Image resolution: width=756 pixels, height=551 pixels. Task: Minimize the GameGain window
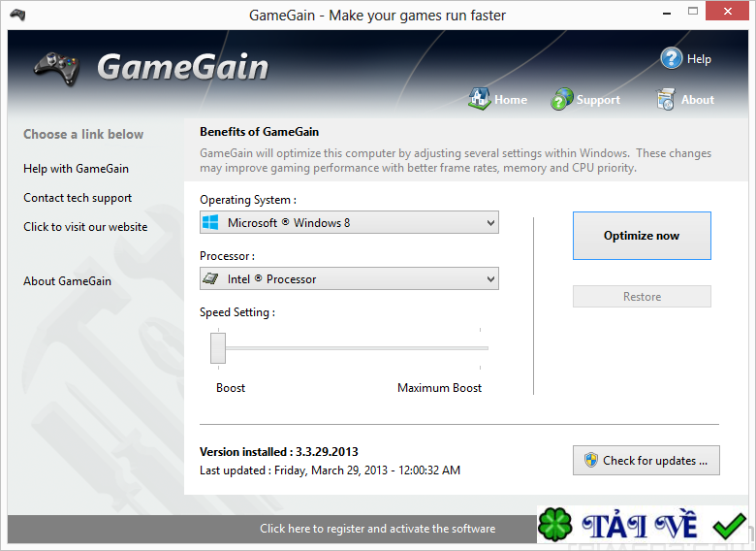[x=667, y=12]
